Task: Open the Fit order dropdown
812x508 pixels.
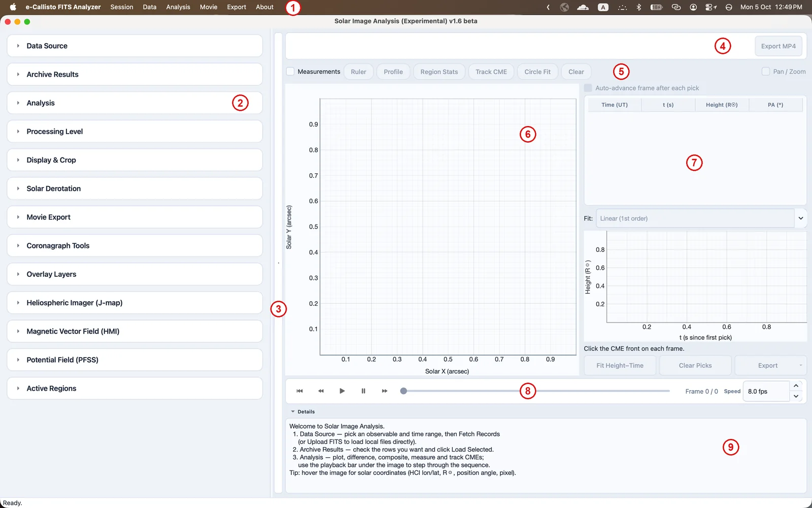Action: (701, 218)
